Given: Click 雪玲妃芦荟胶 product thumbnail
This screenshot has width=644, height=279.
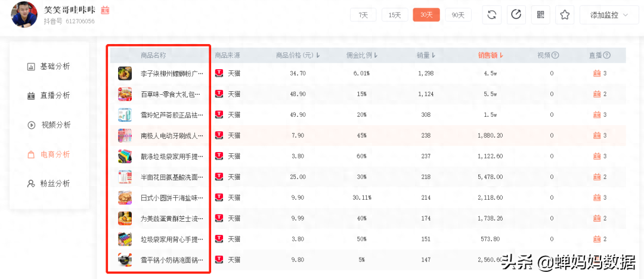Looking at the screenshot, I should 125,114.
